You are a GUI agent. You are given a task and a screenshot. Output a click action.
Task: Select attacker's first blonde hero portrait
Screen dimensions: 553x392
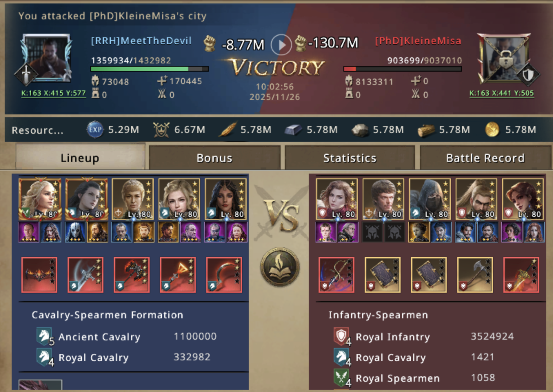pos(40,199)
